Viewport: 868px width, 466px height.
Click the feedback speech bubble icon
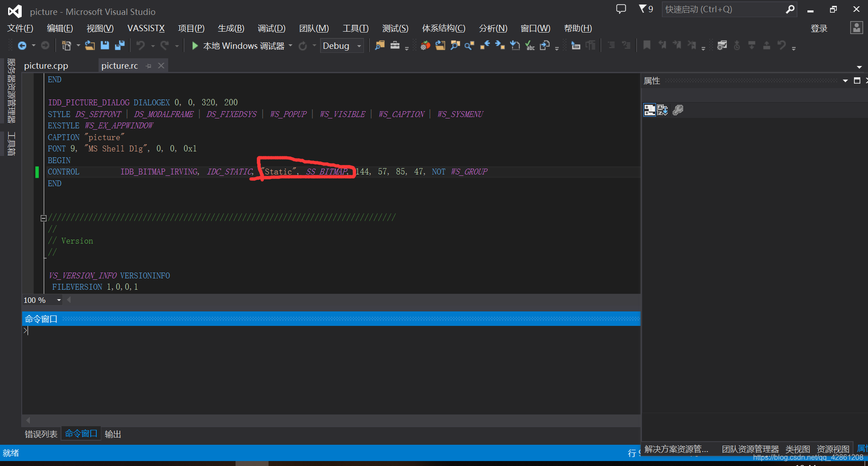click(x=621, y=9)
